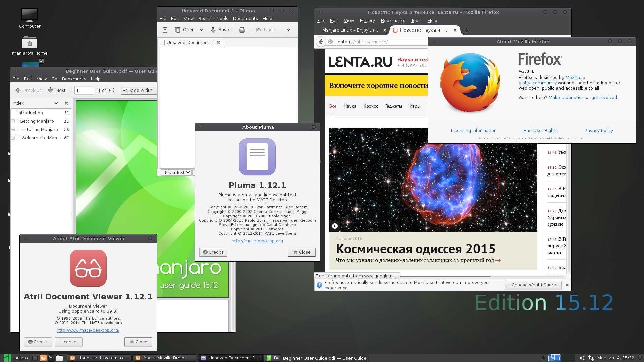The height and width of the screenshot is (362, 644).
Task: Go back in Firefox with back arrow
Action: pos(321,42)
